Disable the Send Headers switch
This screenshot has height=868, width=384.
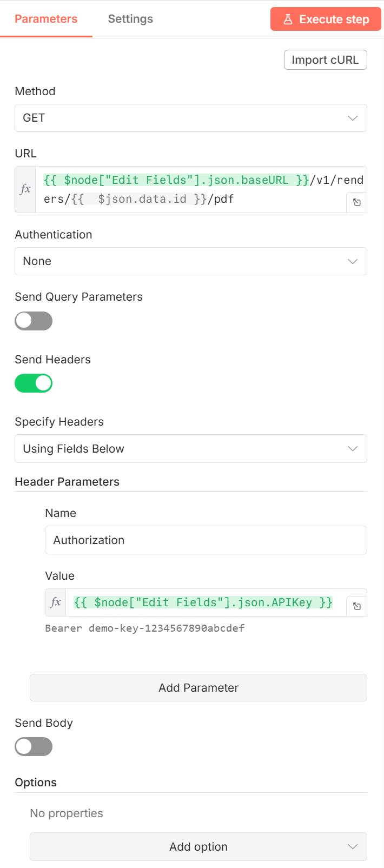point(34,383)
